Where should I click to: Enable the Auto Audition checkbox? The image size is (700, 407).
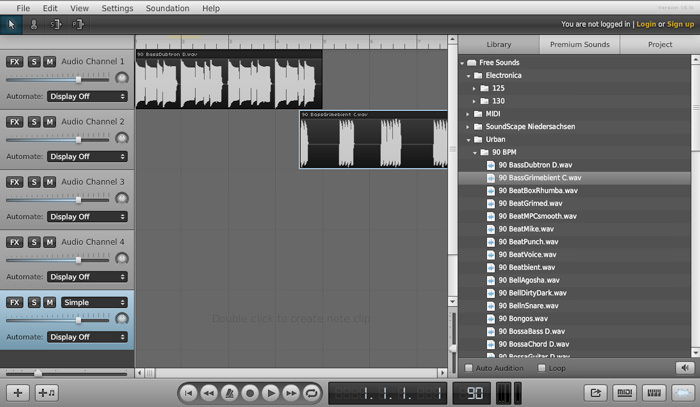click(x=468, y=368)
